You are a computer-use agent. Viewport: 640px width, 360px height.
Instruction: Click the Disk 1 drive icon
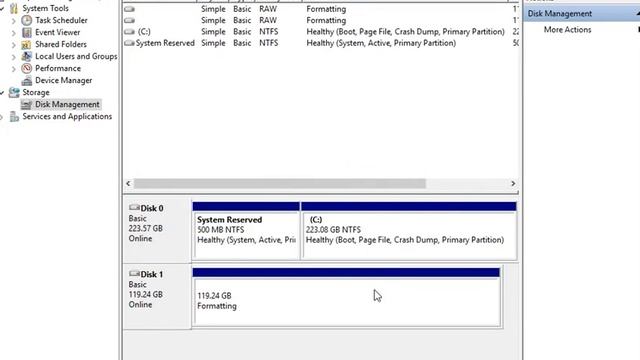(134, 274)
